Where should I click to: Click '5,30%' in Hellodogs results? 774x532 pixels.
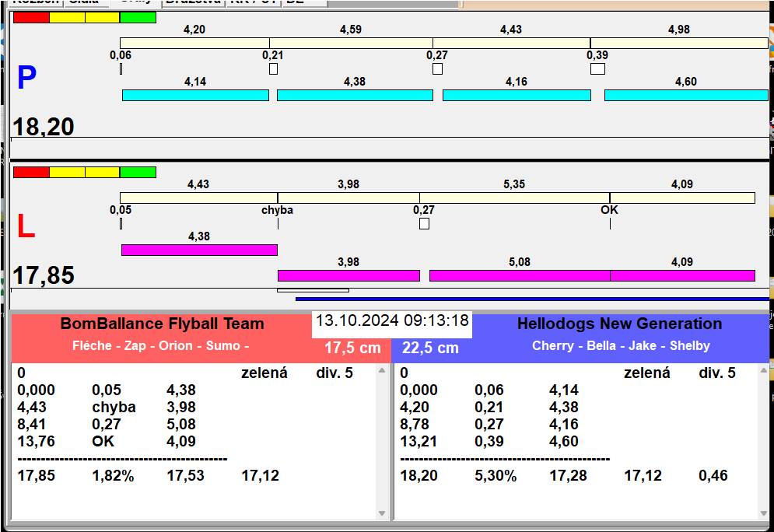click(496, 476)
